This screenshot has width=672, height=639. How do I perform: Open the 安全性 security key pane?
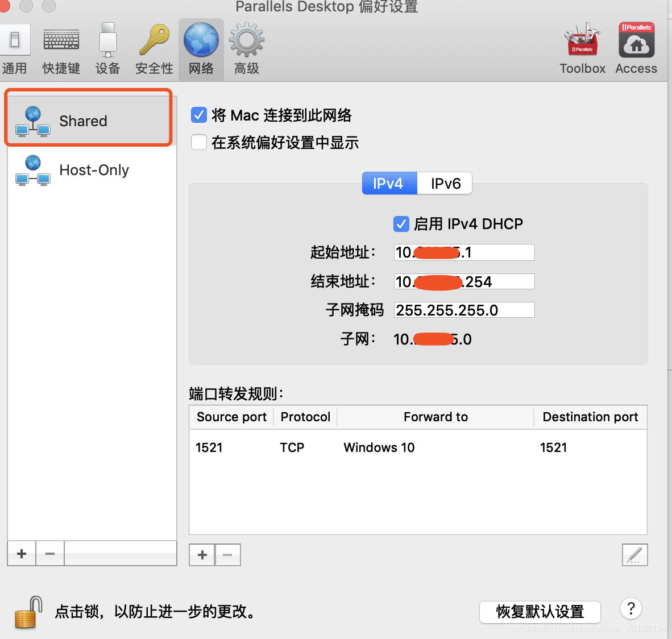click(x=154, y=49)
